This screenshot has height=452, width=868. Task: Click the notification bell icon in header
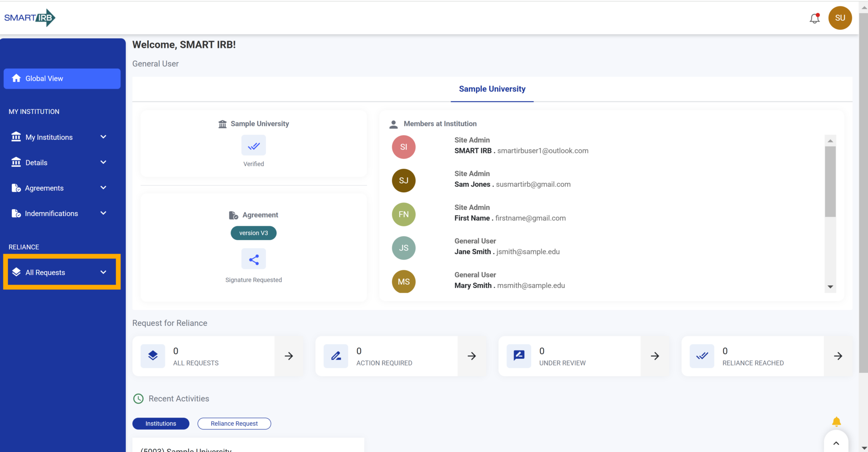click(814, 18)
